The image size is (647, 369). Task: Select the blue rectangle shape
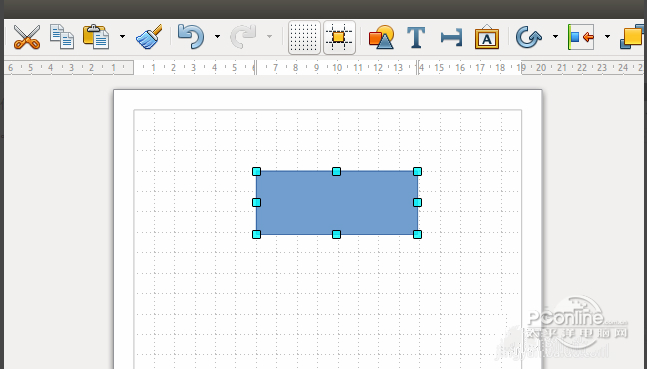[337, 203]
